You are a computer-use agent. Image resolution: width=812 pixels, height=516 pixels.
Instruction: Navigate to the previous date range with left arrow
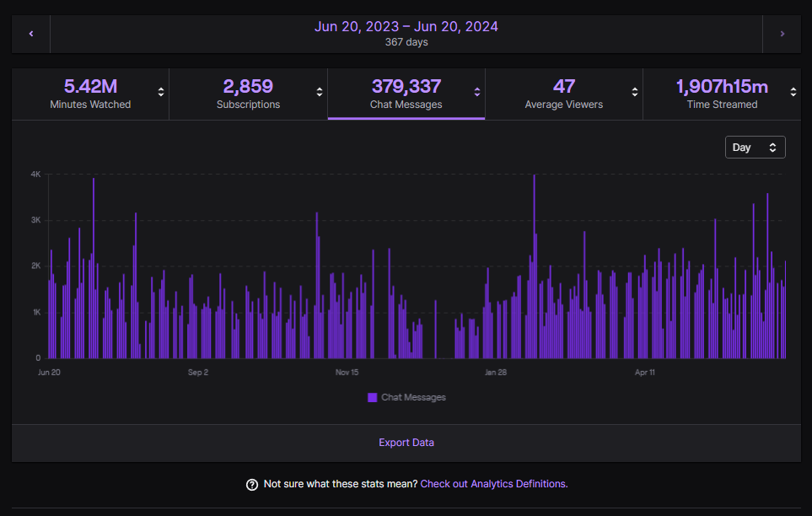pyautogui.click(x=30, y=34)
